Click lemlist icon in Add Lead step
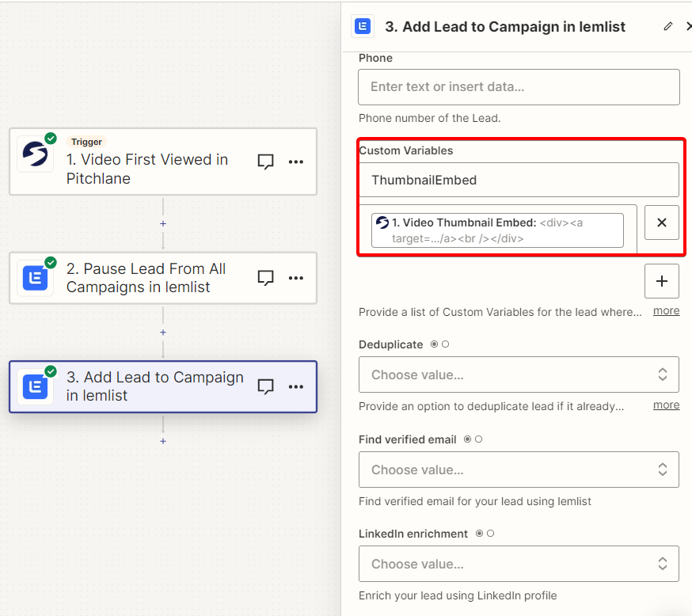This screenshot has height=616, width=692. click(x=36, y=386)
